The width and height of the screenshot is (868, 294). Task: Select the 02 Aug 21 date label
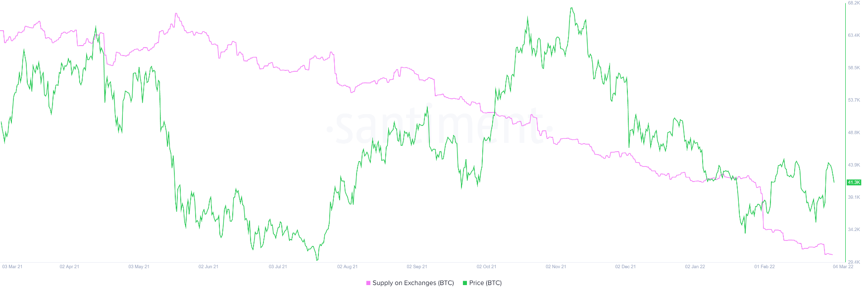pyautogui.click(x=348, y=267)
